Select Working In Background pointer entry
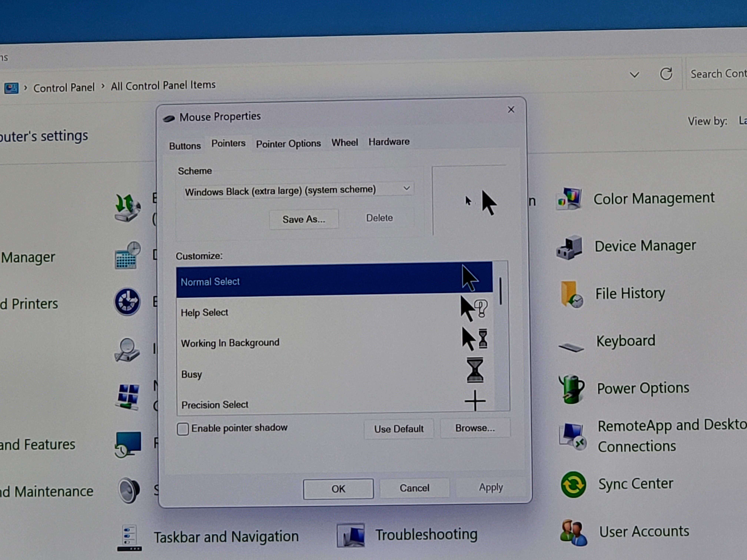This screenshot has height=560, width=747. tap(230, 343)
